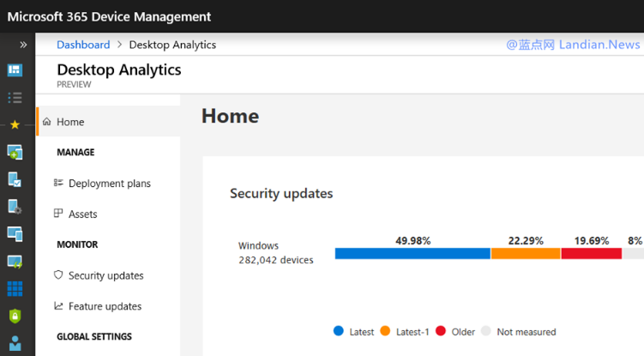Click the Windows row label
This screenshot has height=356, width=644.
point(258,246)
